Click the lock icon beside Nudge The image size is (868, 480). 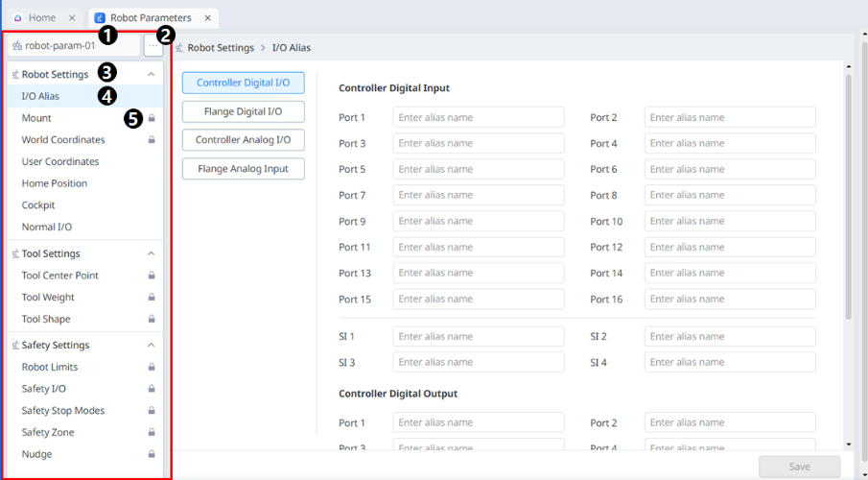(152, 454)
